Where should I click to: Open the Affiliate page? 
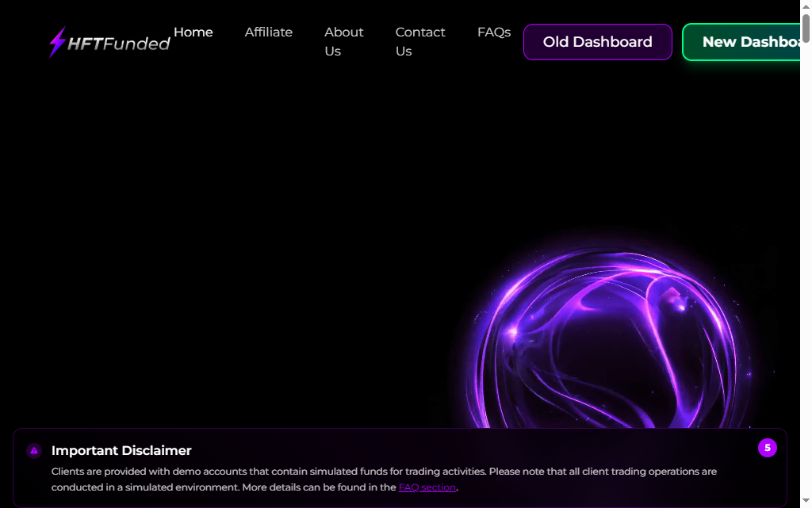[x=268, y=32]
